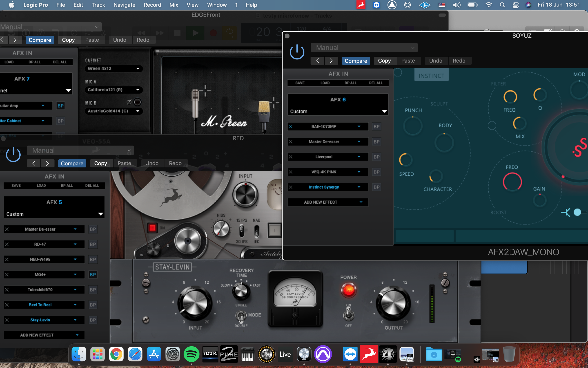Bypass Liverpool effect with BP

[x=377, y=157]
